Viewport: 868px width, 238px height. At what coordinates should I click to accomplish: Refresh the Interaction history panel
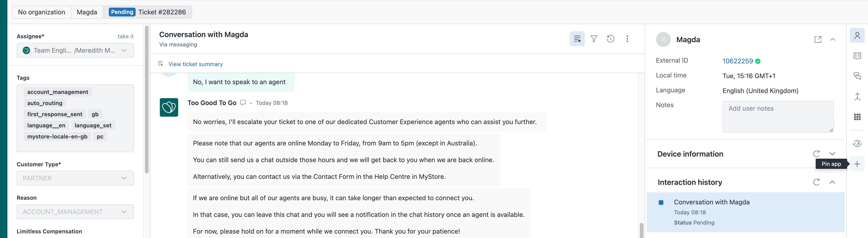816,182
